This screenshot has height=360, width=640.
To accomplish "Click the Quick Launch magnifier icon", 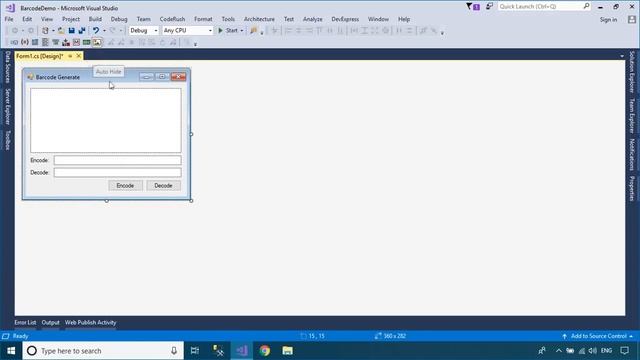I will pos(586,6).
